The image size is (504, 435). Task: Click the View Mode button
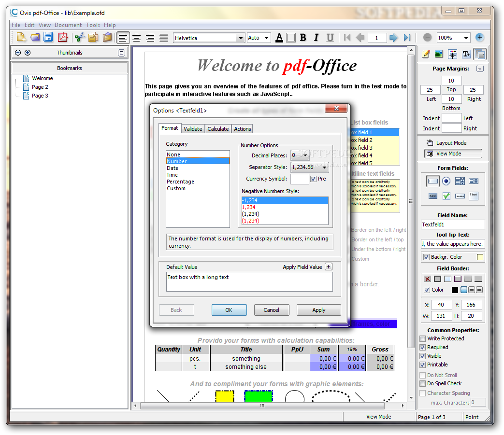(453, 154)
